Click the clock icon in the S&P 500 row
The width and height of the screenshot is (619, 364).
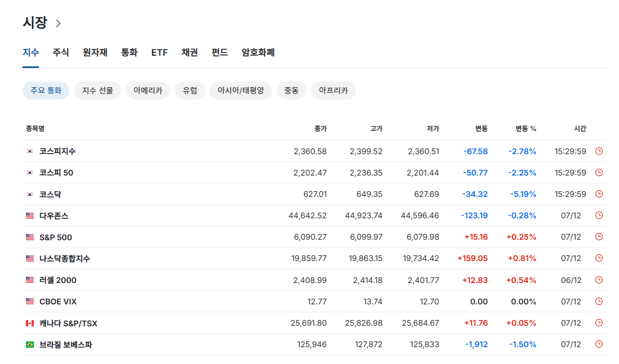tap(599, 237)
